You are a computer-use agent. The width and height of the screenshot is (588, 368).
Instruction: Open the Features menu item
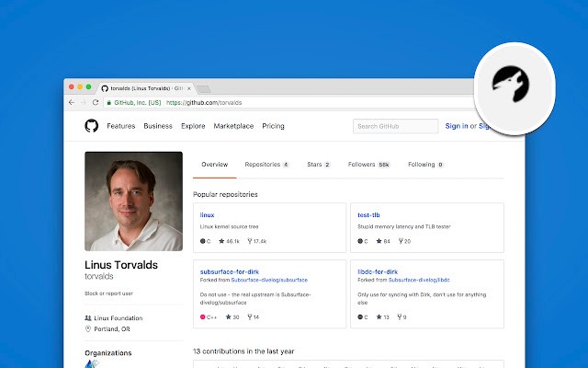tap(120, 126)
